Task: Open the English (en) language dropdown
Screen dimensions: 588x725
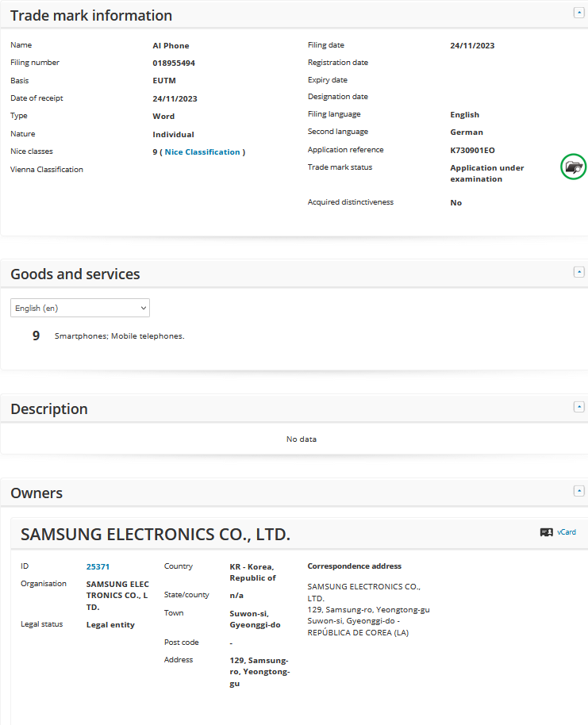Action: [x=79, y=308]
